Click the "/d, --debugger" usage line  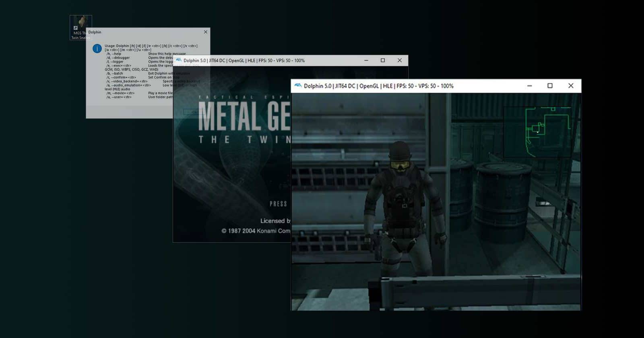(118, 58)
